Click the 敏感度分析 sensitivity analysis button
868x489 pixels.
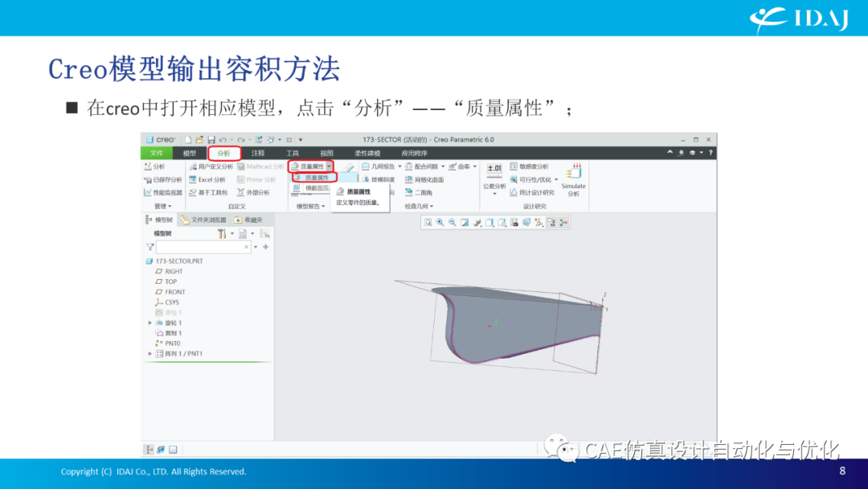coord(529,166)
